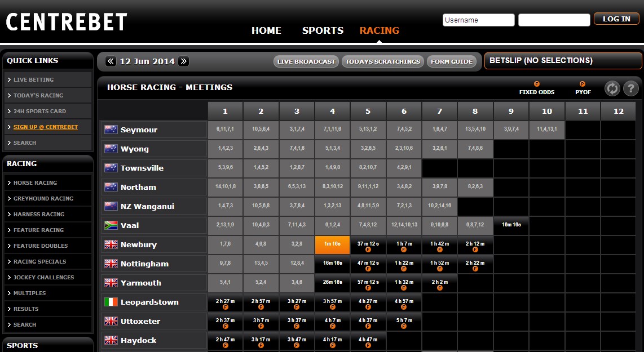The height and width of the screenshot is (352, 644).
Task: Open Today's Racing quick link
Action: (x=47, y=95)
